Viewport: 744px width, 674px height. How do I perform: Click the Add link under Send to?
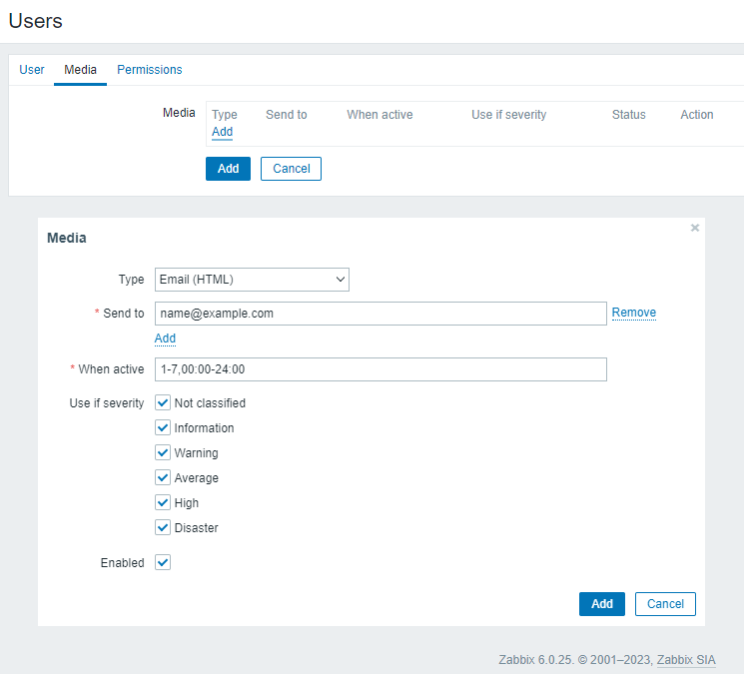click(165, 339)
